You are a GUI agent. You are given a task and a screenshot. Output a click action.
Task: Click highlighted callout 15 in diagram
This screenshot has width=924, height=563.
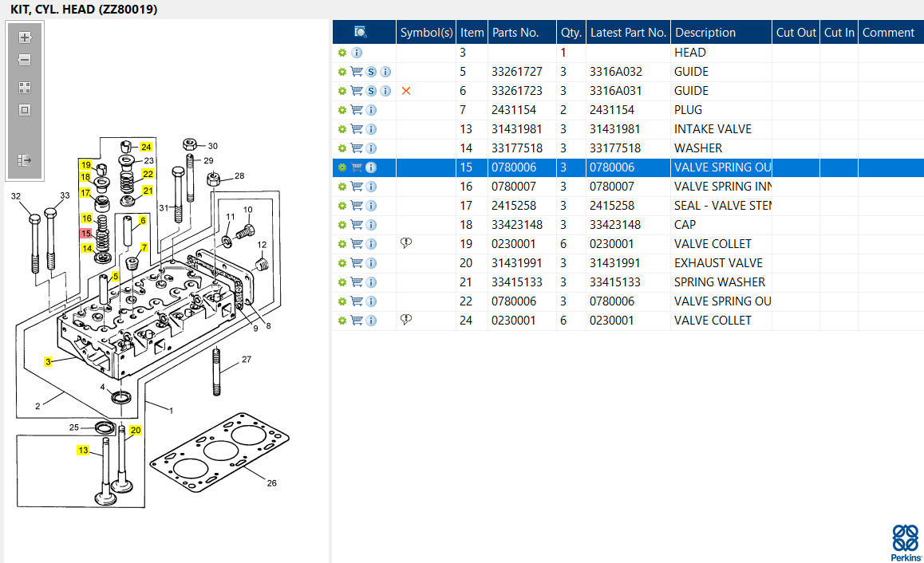click(85, 234)
